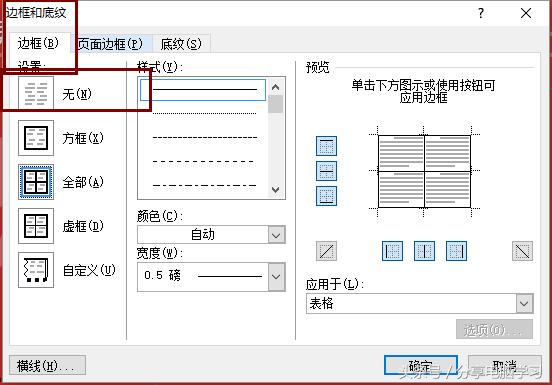Viewport: 552px width, 385px height.
Task: Choose the 自定义(U) custom border setting
Action: [x=36, y=270]
